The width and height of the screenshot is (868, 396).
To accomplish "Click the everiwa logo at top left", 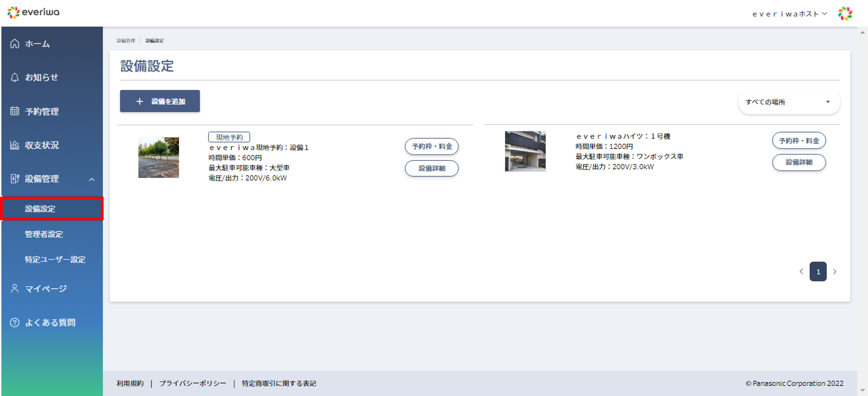I will tap(33, 12).
